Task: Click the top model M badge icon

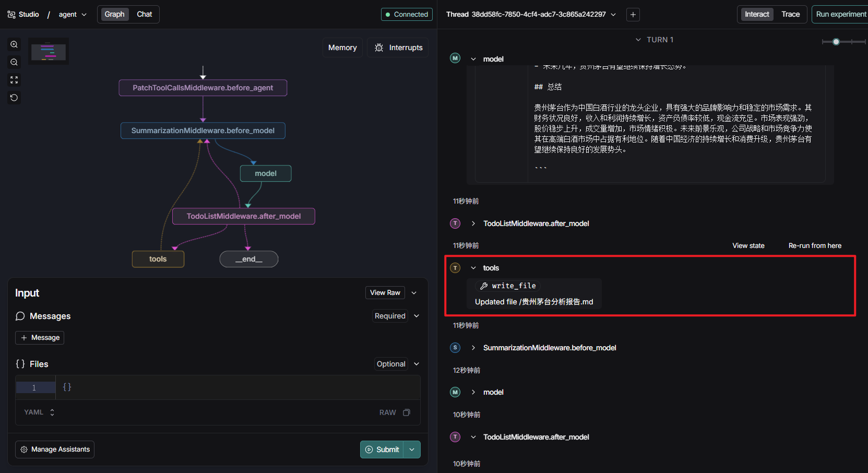Action: (455, 58)
